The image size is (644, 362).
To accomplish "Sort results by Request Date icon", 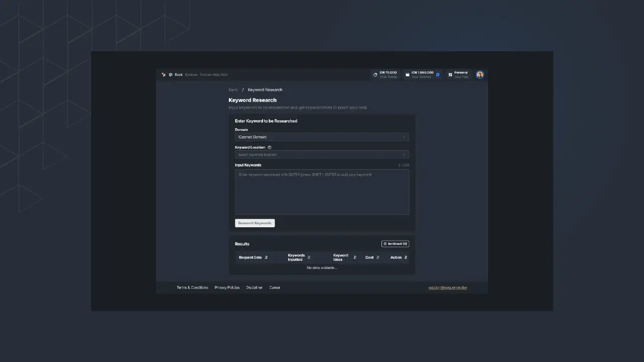I will click(266, 257).
